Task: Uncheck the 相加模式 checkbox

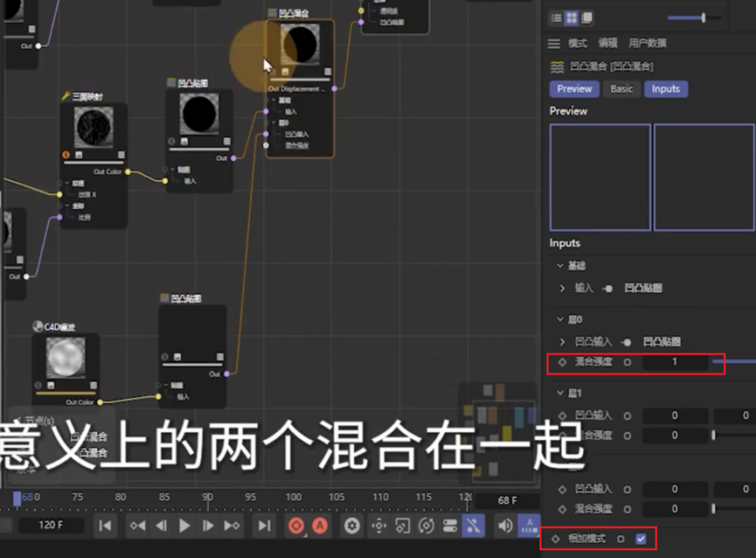Action: tap(641, 539)
